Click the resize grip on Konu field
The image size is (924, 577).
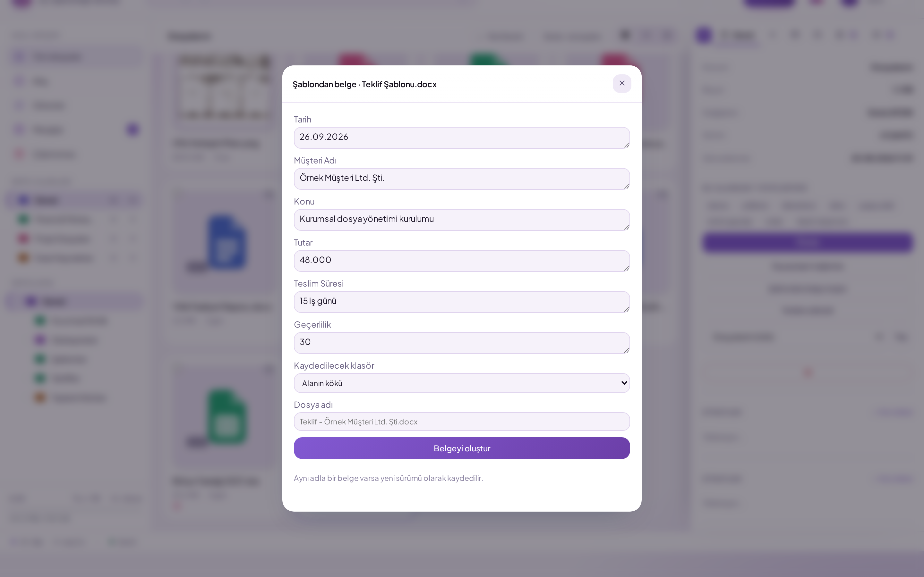(x=626, y=227)
